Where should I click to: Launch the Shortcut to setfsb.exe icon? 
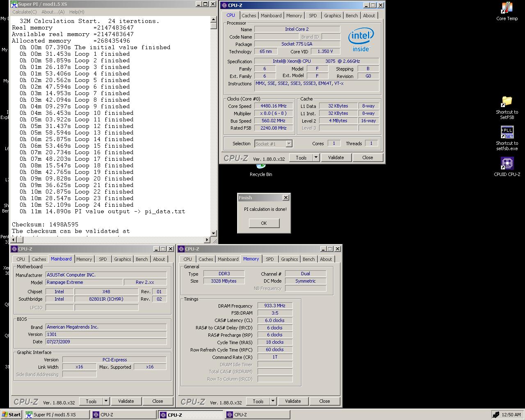click(x=507, y=138)
